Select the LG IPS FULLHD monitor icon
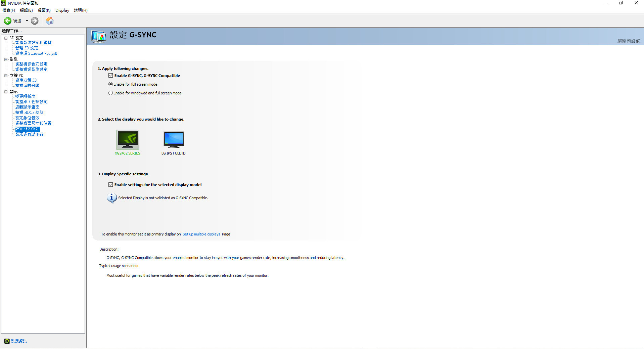Screen dimensions: 644x349 pyautogui.click(x=174, y=140)
